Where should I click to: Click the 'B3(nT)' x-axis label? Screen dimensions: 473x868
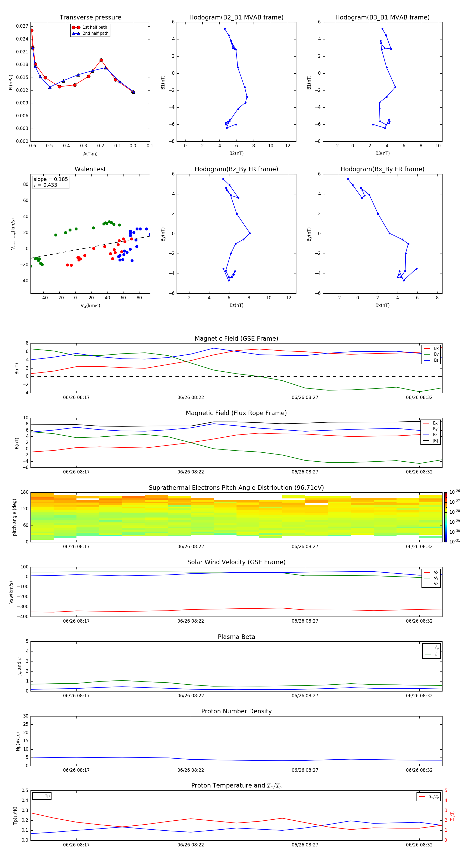click(x=382, y=153)
